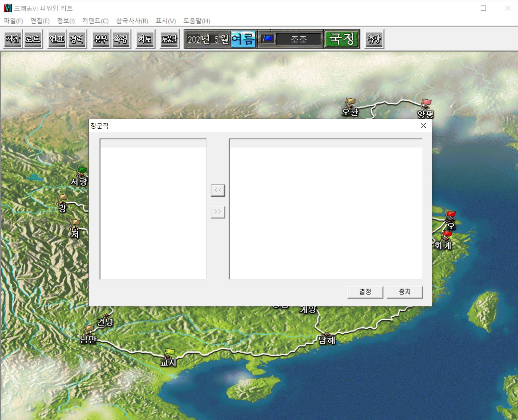The height and width of the screenshot is (420, 518).
Task: Select the 교지 yellow flag on map
Action: click(169, 354)
